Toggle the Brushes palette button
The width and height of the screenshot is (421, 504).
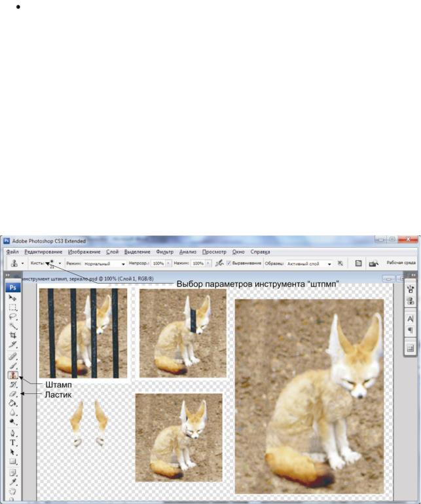tap(358, 263)
